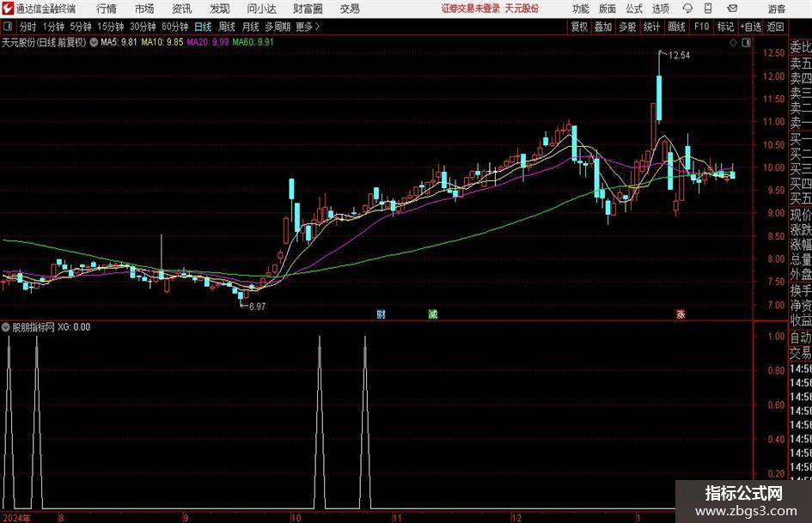Click the MA5: 9.81 value label

pos(119,42)
